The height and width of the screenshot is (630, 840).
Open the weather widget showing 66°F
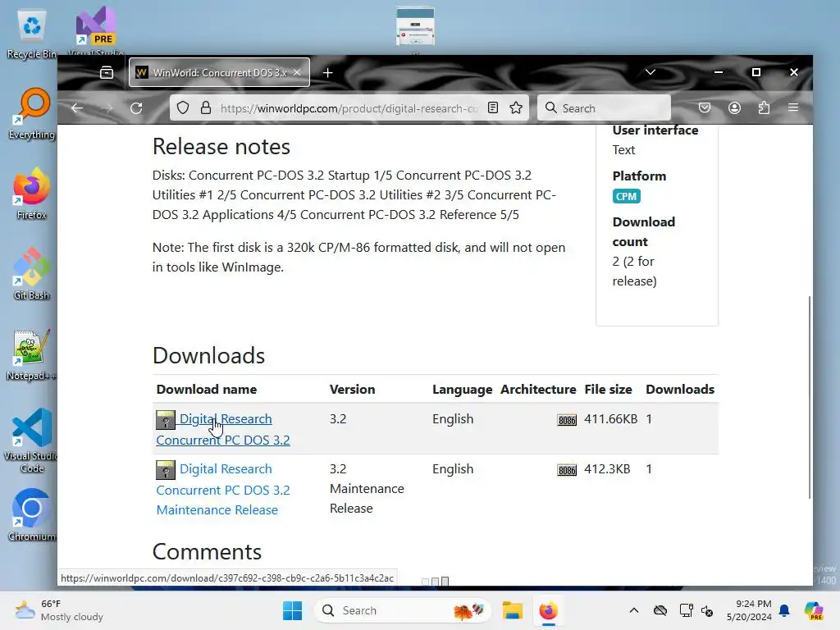[59, 610]
